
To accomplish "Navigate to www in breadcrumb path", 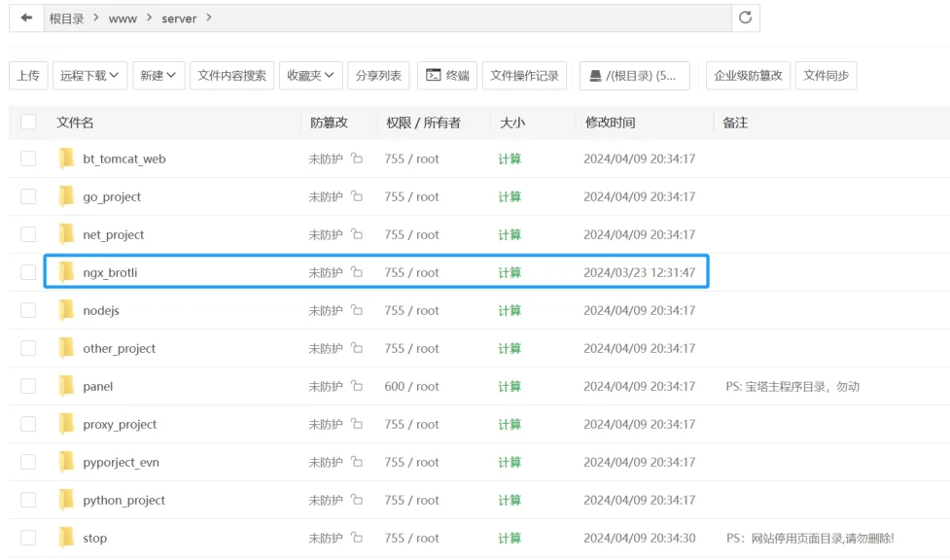I will (x=123, y=18).
